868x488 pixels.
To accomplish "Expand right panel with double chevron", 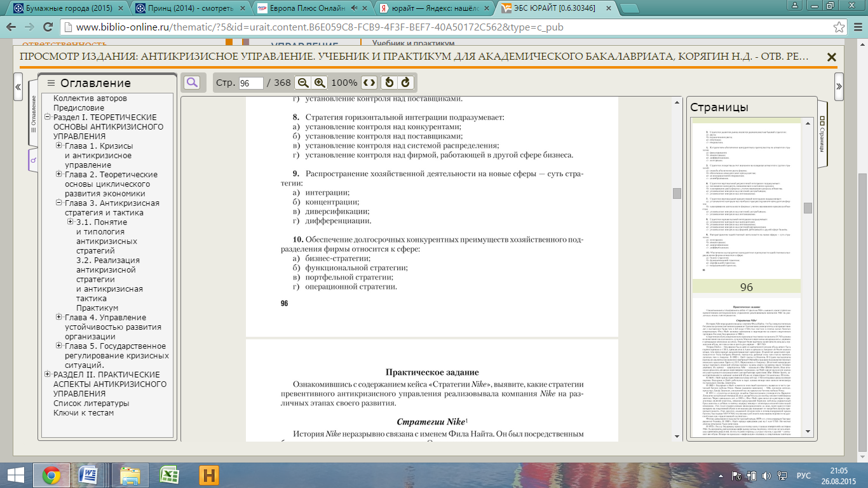I will tap(839, 86).
